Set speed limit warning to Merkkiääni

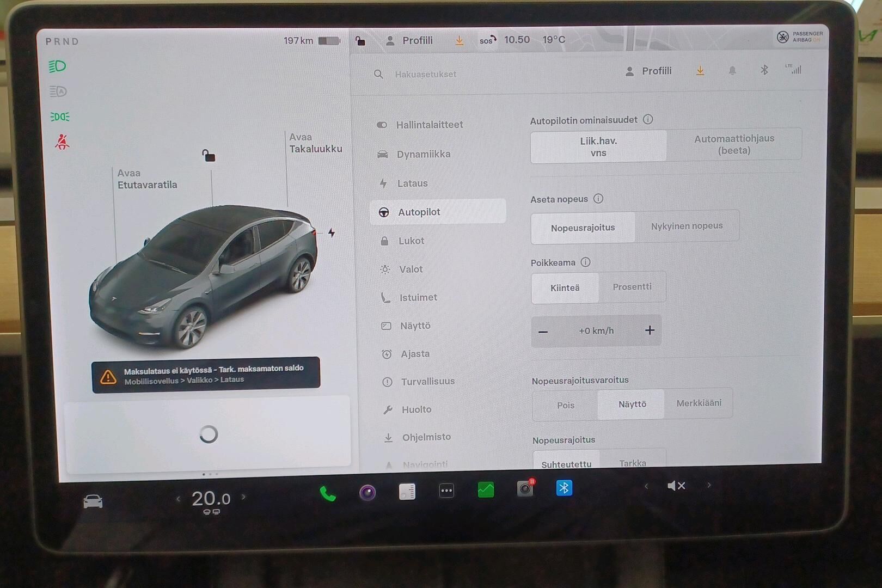click(x=699, y=403)
